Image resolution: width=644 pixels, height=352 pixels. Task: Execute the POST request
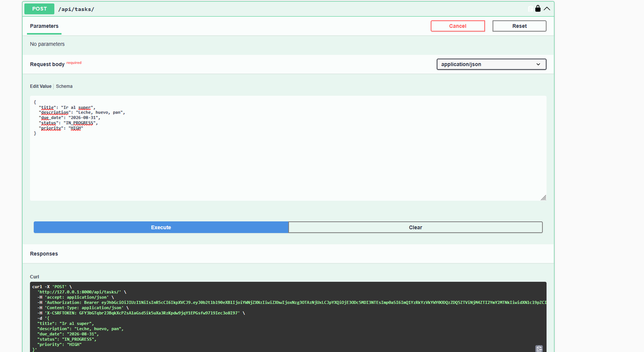pos(161,228)
